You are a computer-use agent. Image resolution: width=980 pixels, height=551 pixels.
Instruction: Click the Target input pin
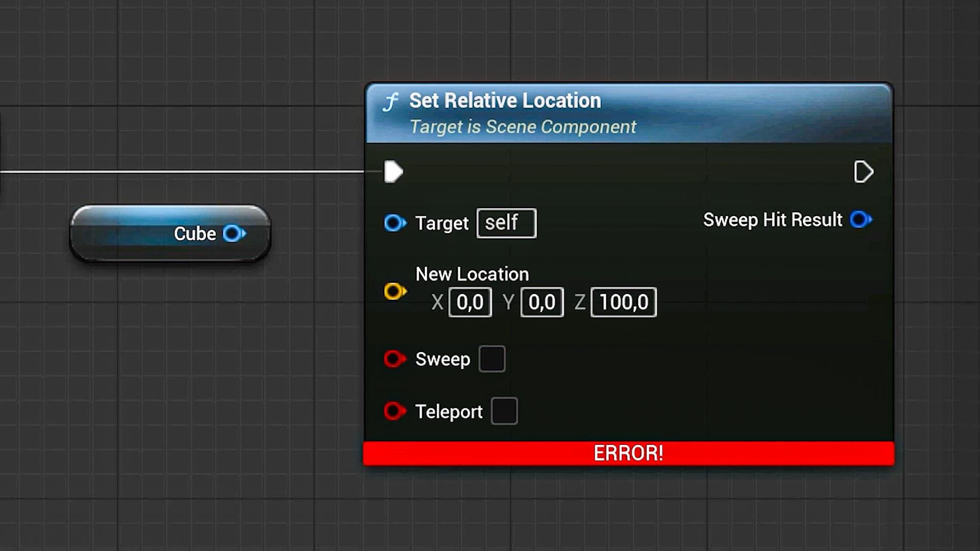coord(394,223)
